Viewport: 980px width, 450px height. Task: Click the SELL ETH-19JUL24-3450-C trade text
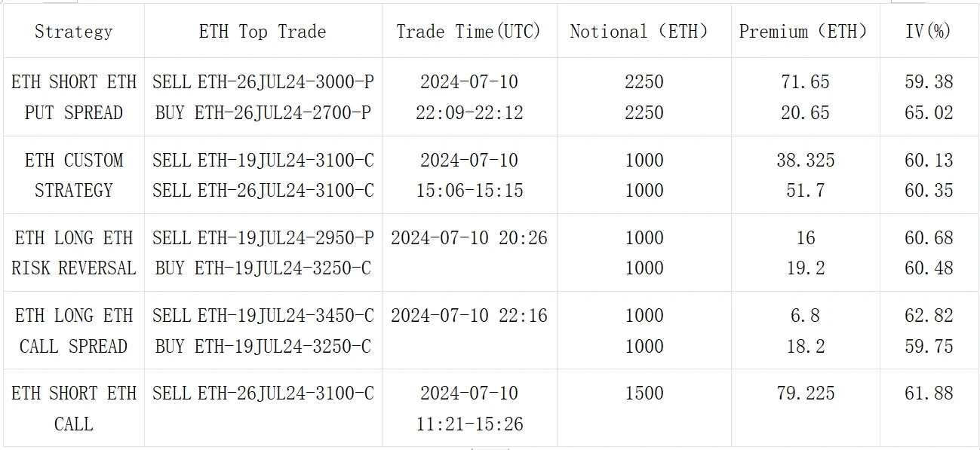pos(263,316)
